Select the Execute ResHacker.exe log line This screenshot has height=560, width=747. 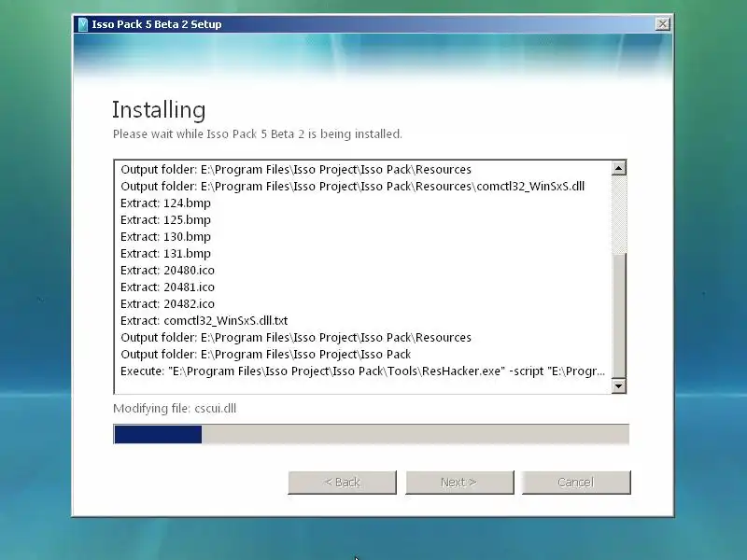coord(362,371)
